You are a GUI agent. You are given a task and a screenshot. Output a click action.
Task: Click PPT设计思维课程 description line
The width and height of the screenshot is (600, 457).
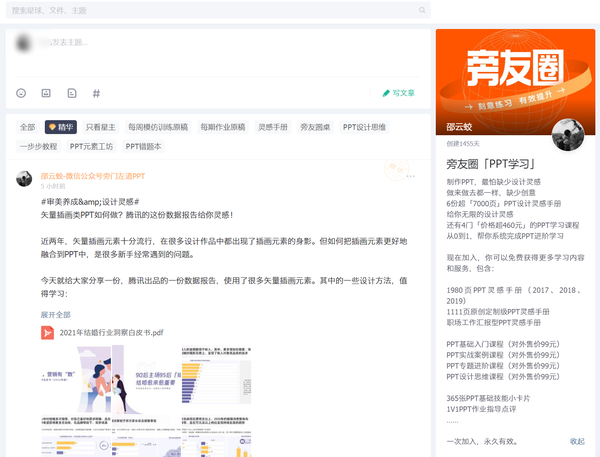click(503, 377)
